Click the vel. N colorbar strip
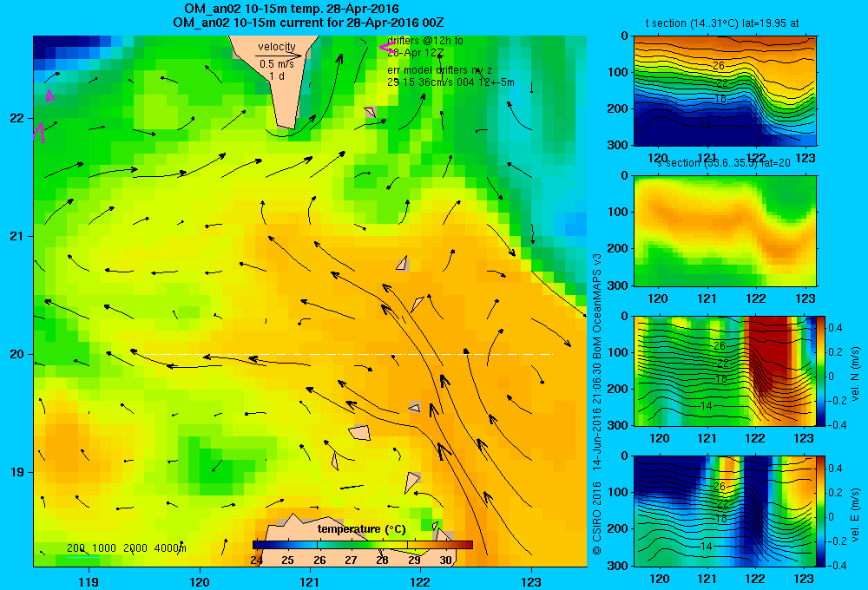This screenshot has height=590, width=868. (821, 370)
